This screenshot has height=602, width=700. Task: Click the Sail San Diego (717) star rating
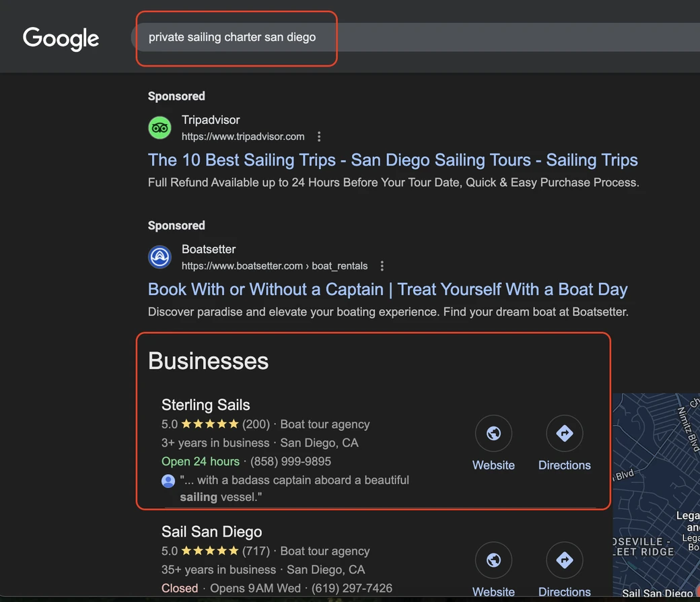point(210,551)
